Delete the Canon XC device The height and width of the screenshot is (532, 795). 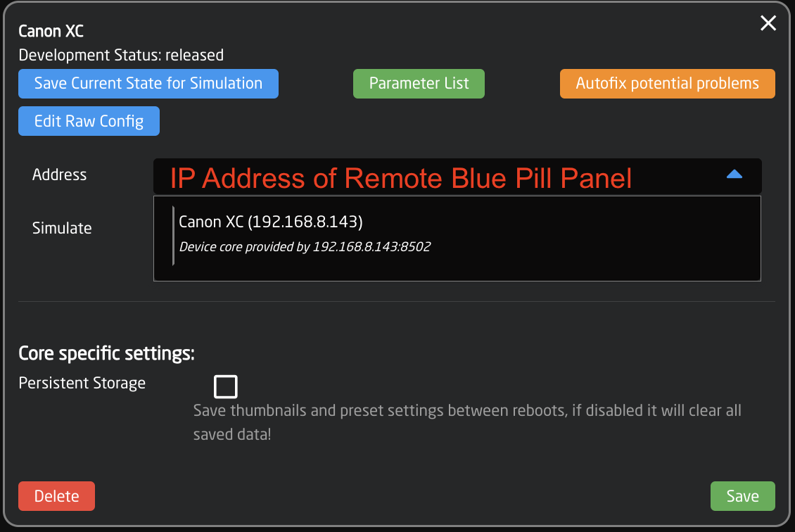tap(56, 495)
